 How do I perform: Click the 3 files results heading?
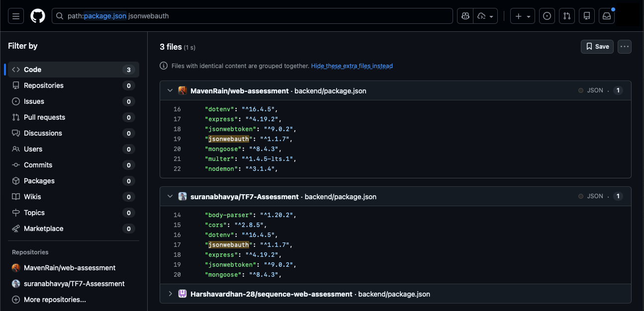click(171, 47)
